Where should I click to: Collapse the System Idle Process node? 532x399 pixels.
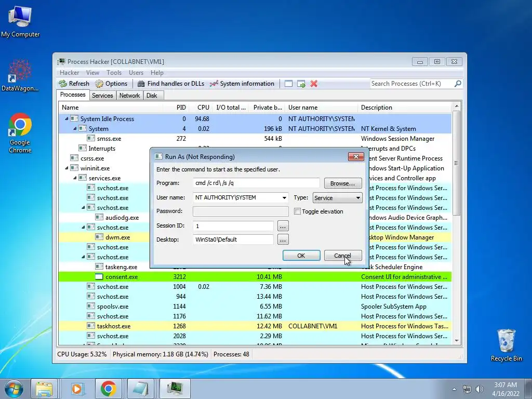66,119
